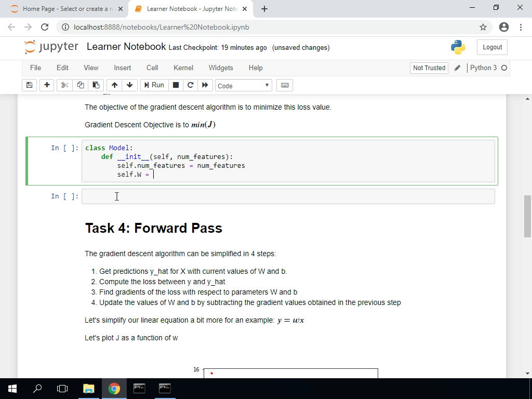The height and width of the screenshot is (399, 532).
Task: Interrupt the kernel with stop icon
Action: (x=176, y=85)
